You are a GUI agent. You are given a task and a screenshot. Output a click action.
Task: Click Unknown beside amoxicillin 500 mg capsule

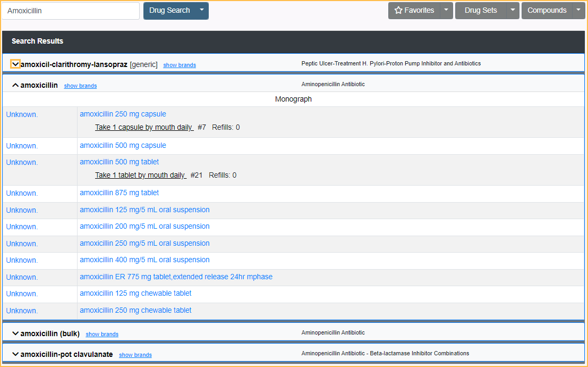[x=22, y=146]
